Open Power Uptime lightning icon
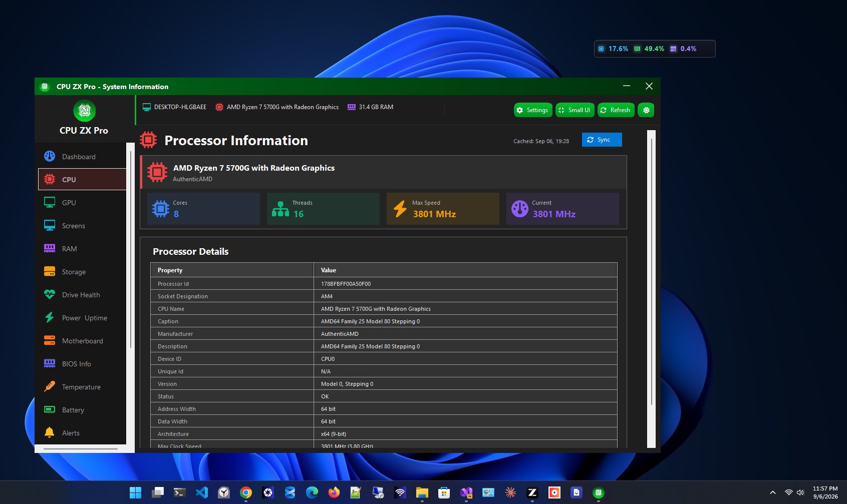This screenshot has width=847, height=504. click(50, 317)
